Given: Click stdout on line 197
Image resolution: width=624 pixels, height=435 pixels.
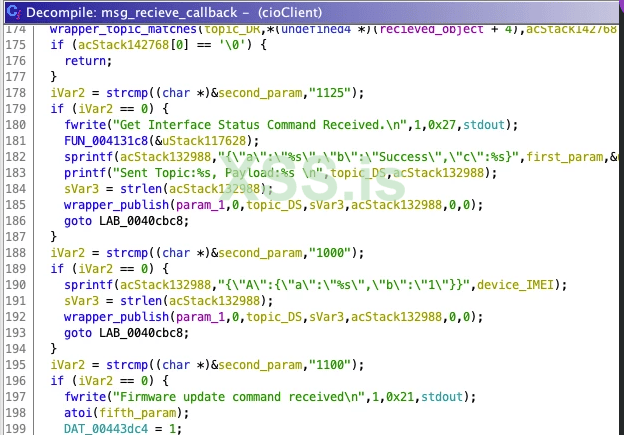Looking at the screenshot, I should (442, 397).
